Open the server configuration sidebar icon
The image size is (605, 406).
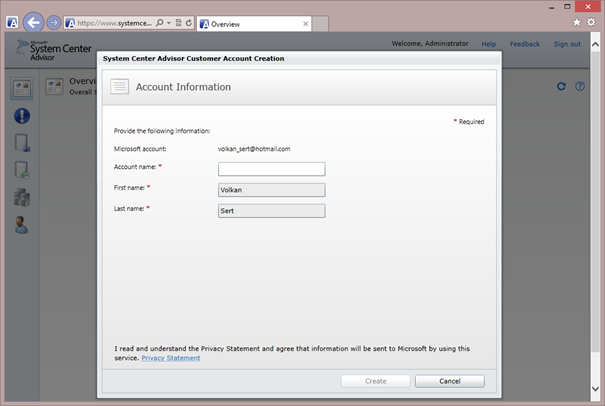click(22, 143)
